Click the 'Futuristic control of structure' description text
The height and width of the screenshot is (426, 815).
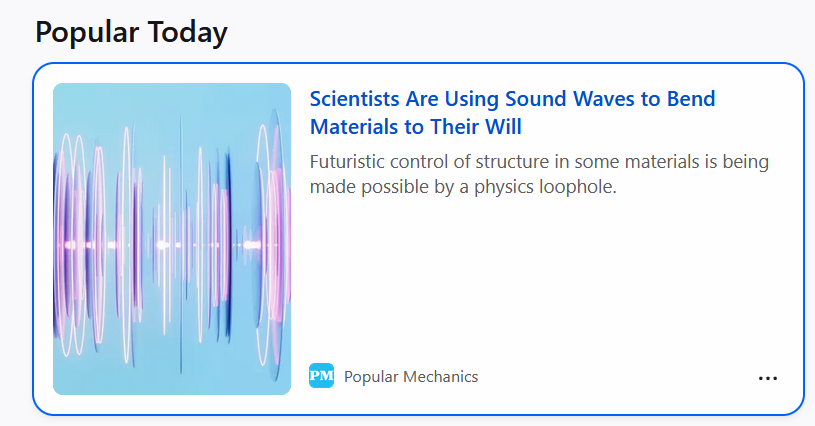539,174
